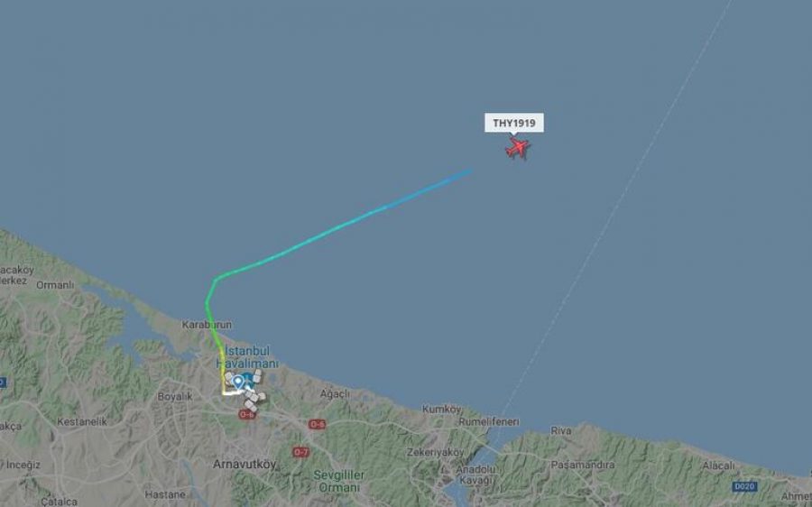Select the Sevgililer Ormanı forest label
This screenshot has height=507, width=812.
pos(339,481)
